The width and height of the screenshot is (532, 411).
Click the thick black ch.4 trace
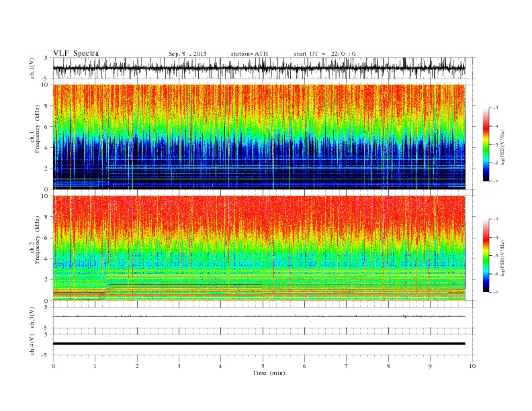[x=259, y=344]
